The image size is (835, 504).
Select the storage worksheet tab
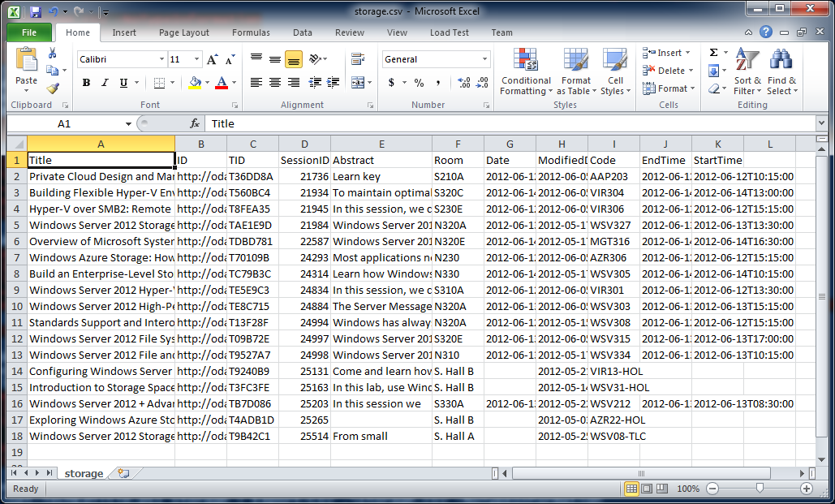84,473
